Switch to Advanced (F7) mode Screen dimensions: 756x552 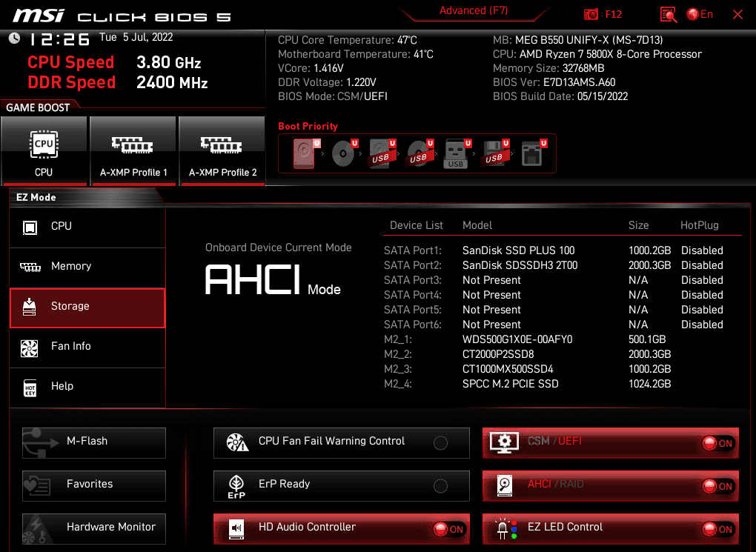pos(474,10)
